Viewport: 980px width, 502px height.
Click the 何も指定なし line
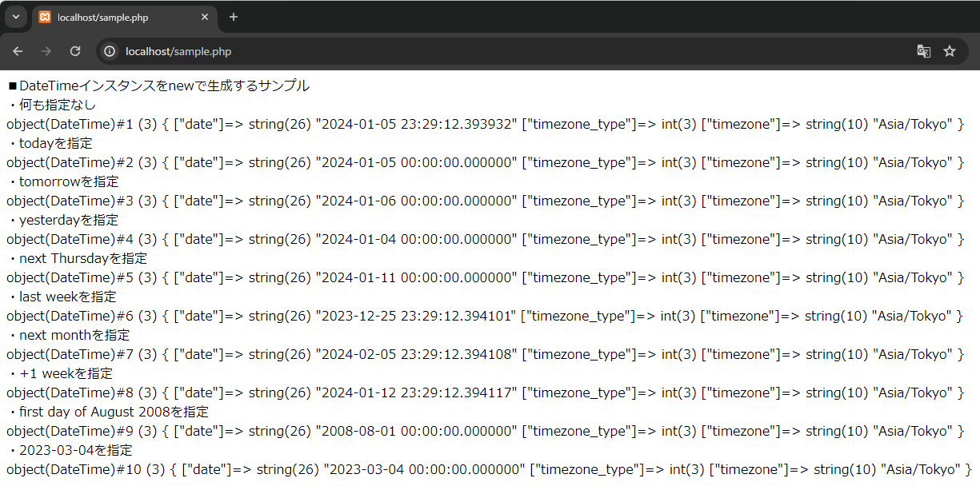52,105
